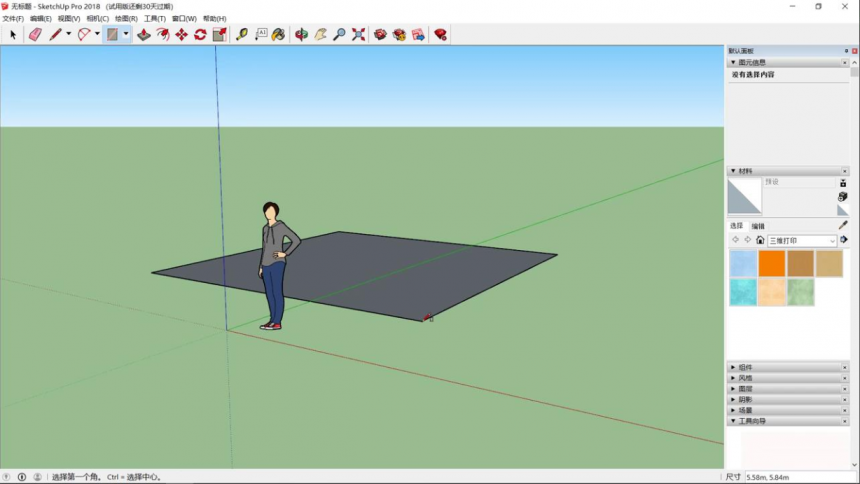Click geolocation status bar icon
This screenshot has width=860, height=484.
coord(7,477)
